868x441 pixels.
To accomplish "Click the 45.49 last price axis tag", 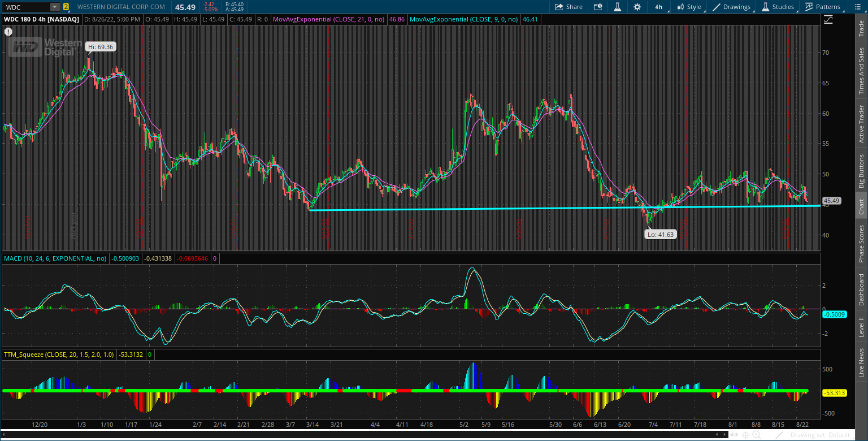I will (831, 201).
